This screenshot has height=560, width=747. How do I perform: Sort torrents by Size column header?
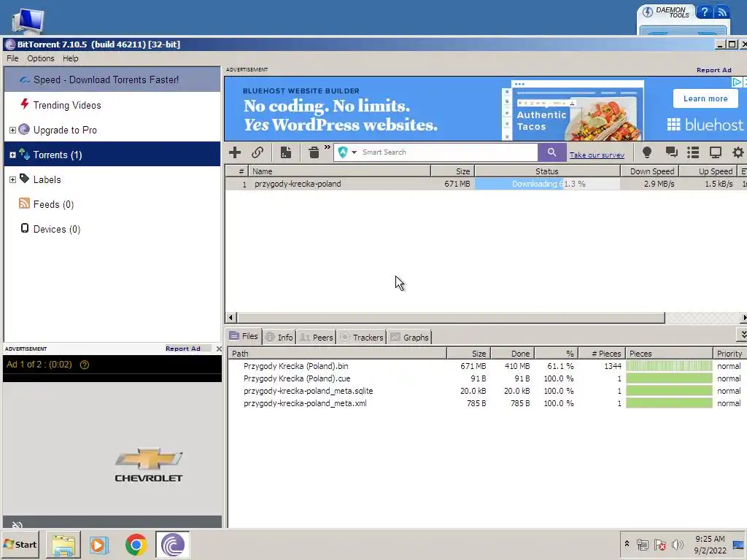tap(452, 171)
